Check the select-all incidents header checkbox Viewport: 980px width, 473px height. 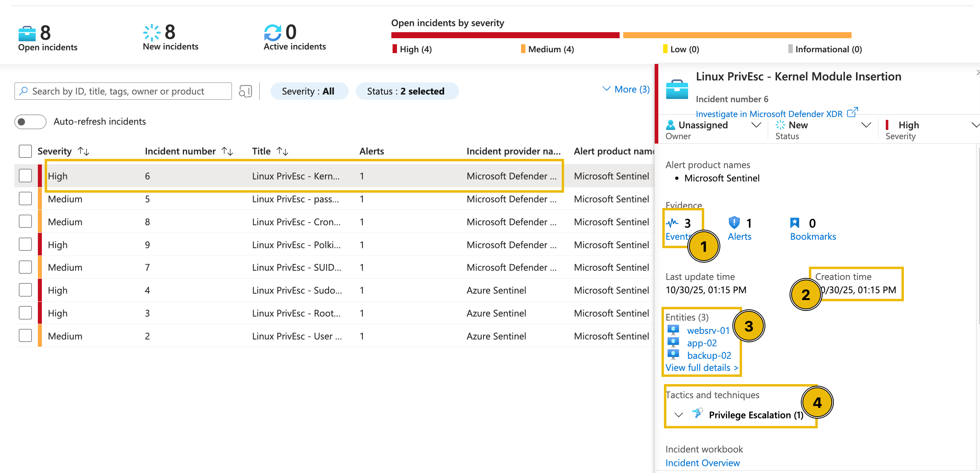[x=25, y=151]
